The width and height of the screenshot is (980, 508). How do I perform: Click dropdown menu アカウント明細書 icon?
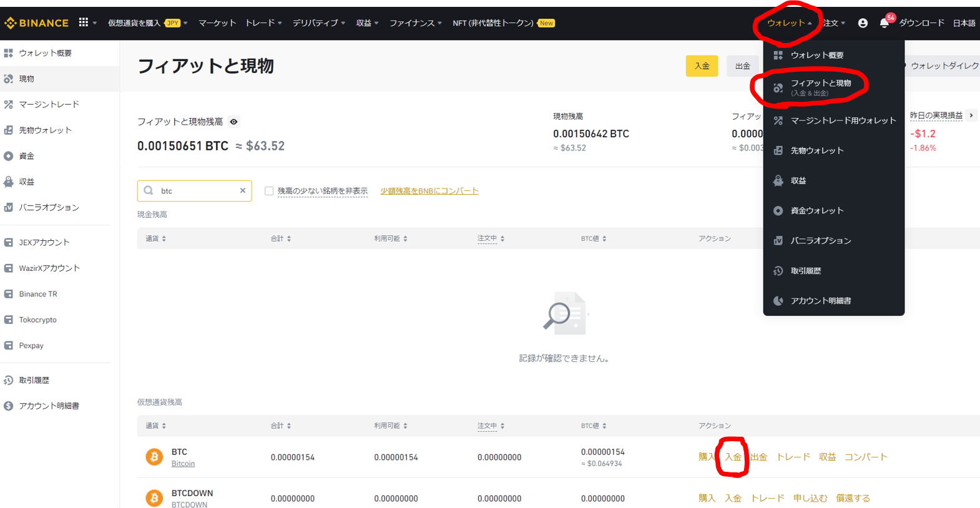pos(778,301)
